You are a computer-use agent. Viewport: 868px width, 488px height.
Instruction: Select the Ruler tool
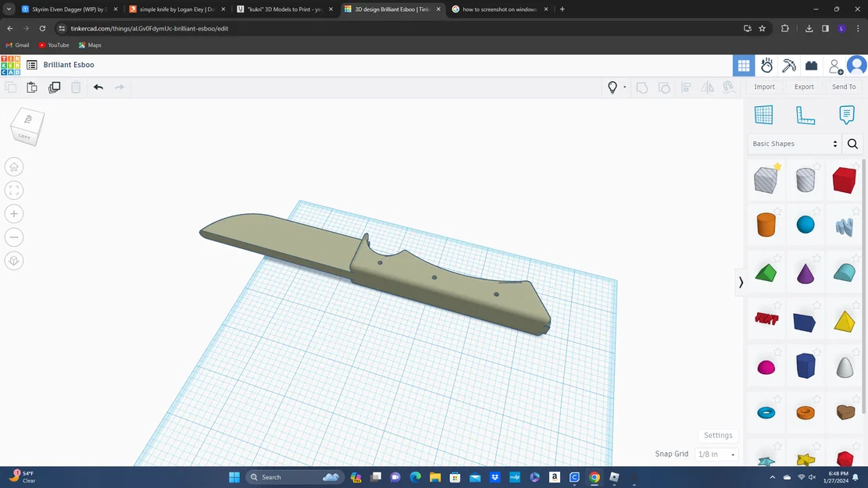click(x=805, y=115)
